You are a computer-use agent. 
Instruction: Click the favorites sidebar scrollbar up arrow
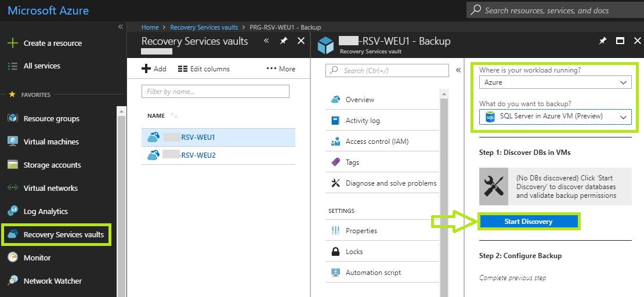pyautogui.click(x=122, y=111)
